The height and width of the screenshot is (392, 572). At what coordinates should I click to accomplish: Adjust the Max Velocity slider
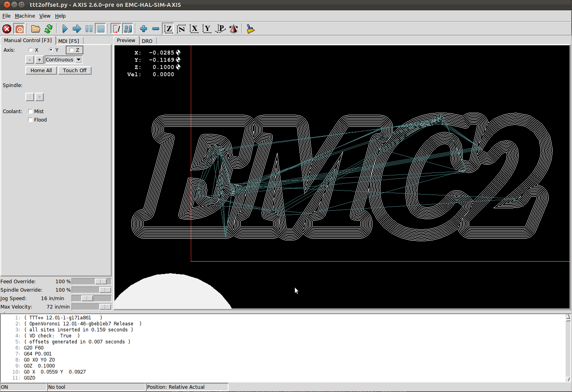(x=91, y=307)
